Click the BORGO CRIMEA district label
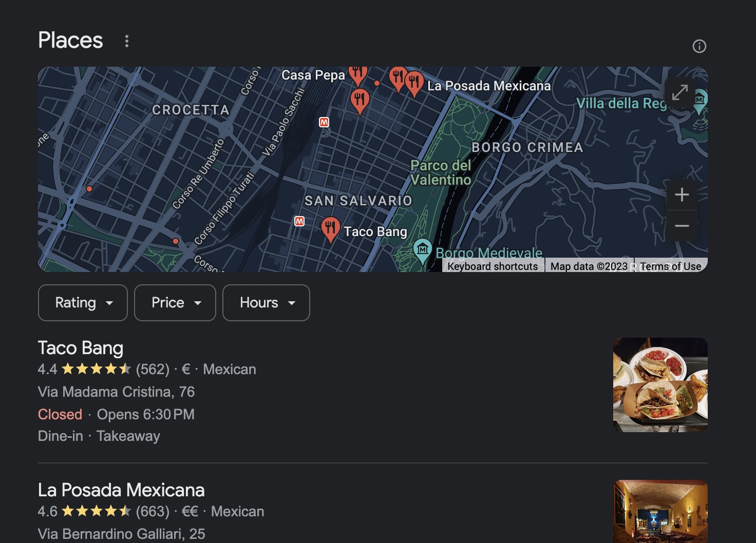The height and width of the screenshot is (543, 756). pos(527,147)
